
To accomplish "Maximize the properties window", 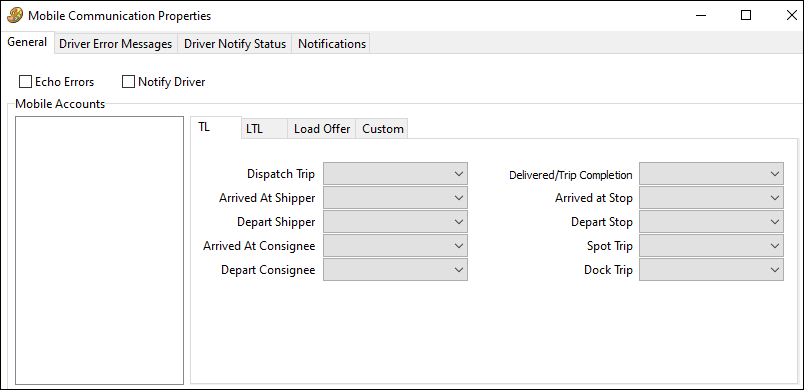I will tap(746, 15).
